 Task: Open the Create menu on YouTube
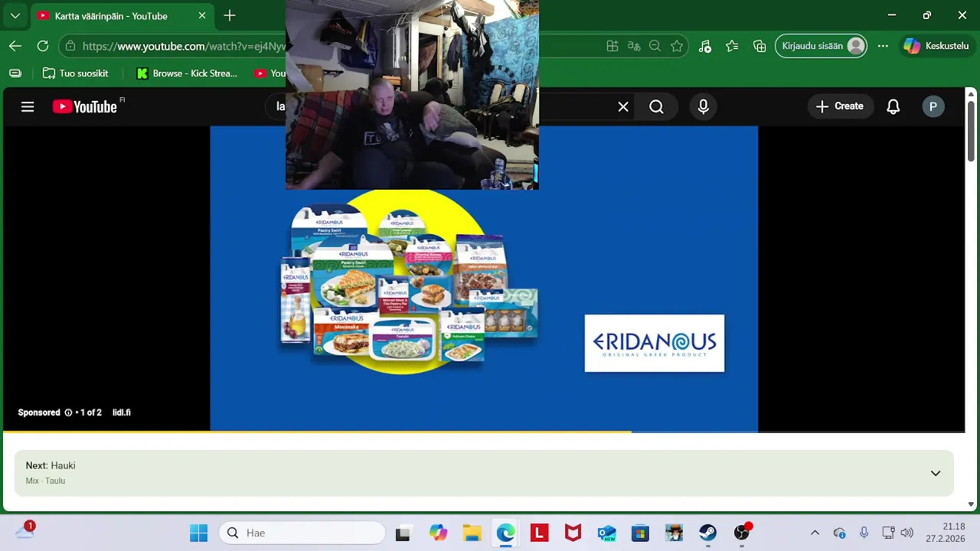click(x=840, y=106)
